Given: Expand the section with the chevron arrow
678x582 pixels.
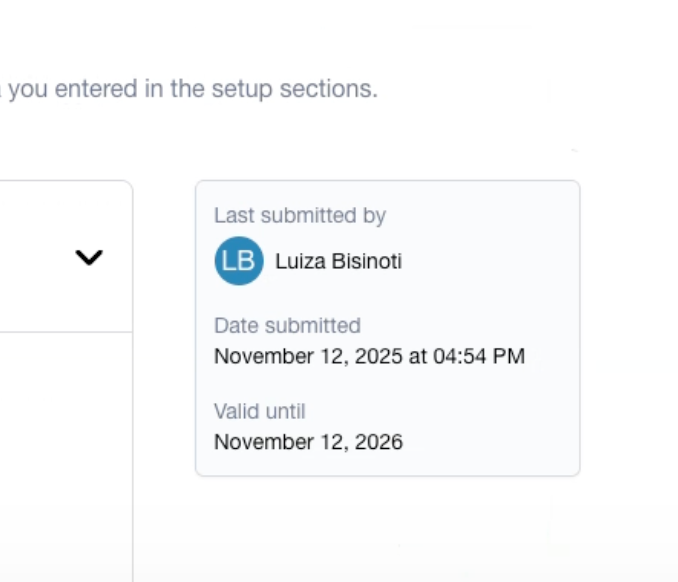Looking at the screenshot, I should [x=89, y=258].
